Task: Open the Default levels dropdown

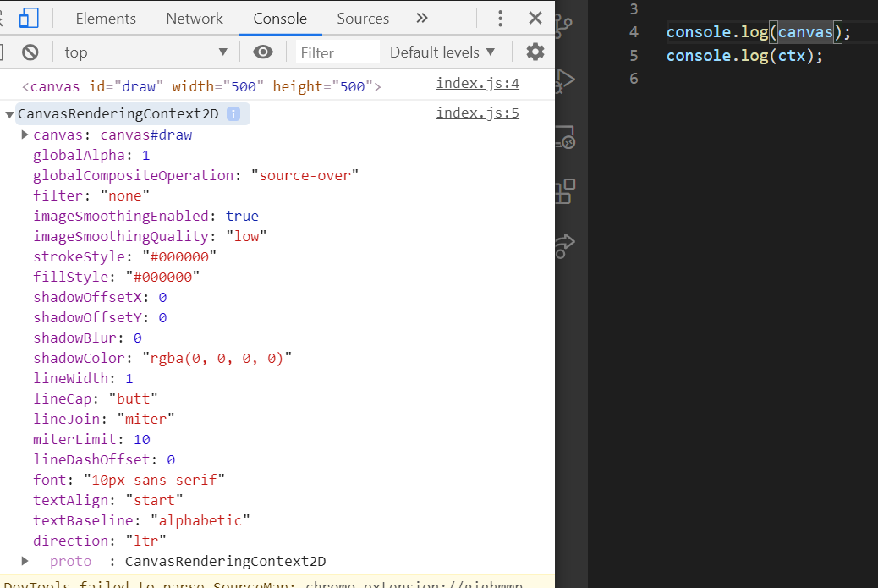Action: (x=443, y=52)
